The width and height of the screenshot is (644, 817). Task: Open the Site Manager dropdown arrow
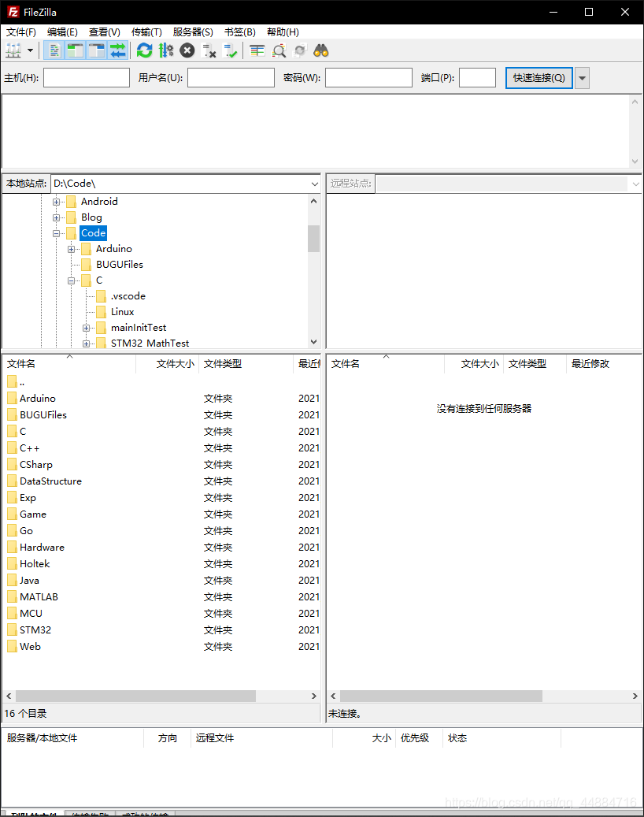[30, 50]
